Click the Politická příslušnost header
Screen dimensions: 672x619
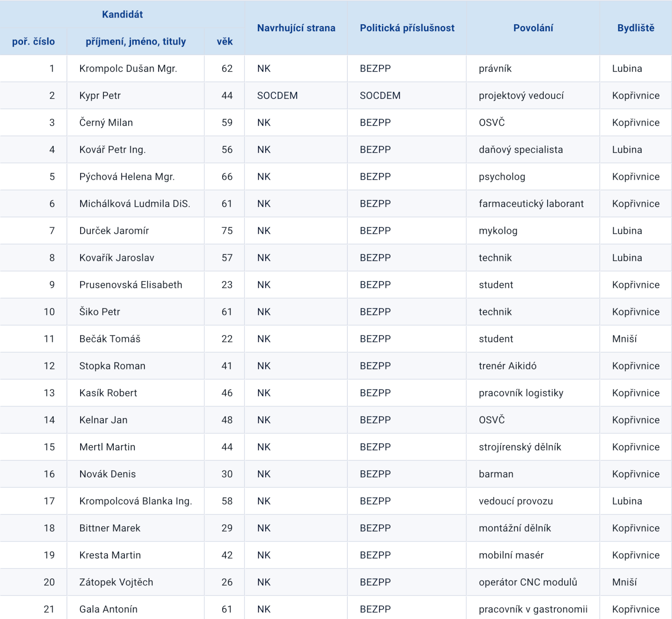[x=407, y=28]
